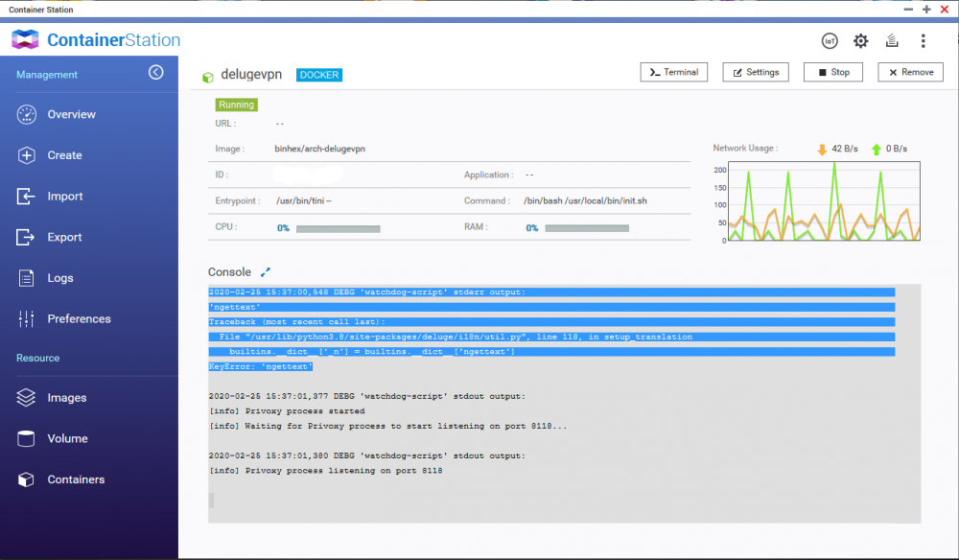
Task: Click the 42 B/s download rate
Action: tap(845, 149)
